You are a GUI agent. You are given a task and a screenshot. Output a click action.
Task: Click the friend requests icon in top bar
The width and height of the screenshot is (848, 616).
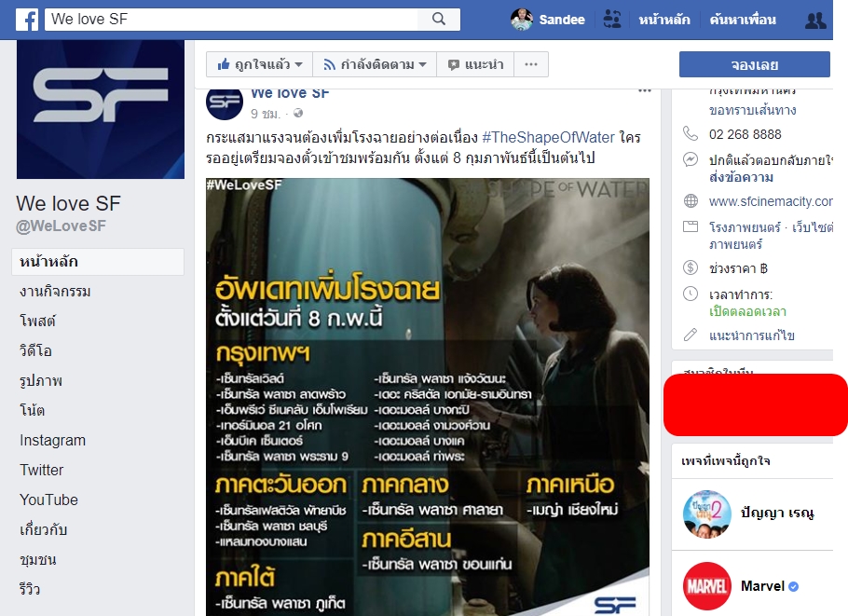pyautogui.click(x=611, y=20)
